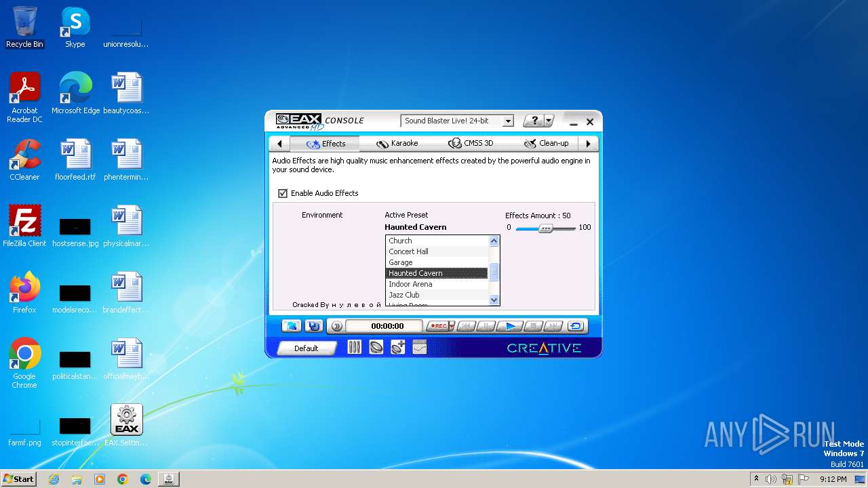Click the left tab scroll arrow
The width and height of the screenshot is (868, 488).
click(x=279, y=144)
